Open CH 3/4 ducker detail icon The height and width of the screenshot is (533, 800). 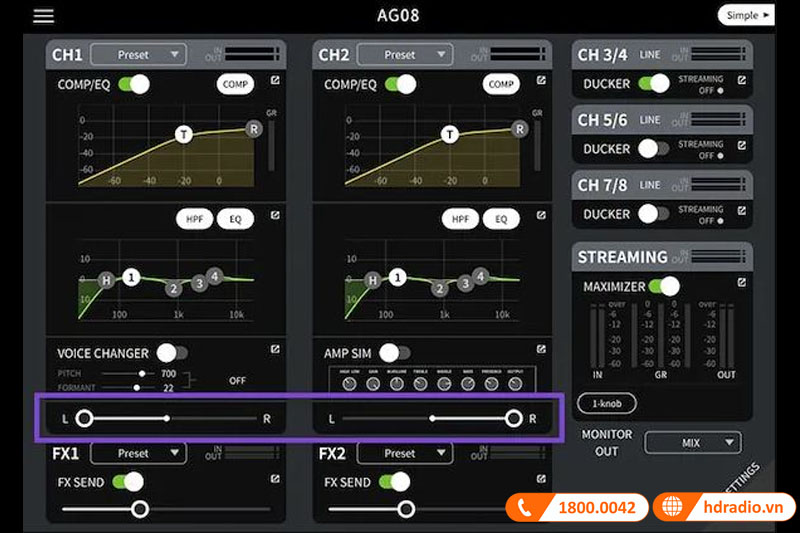point(742,80)
